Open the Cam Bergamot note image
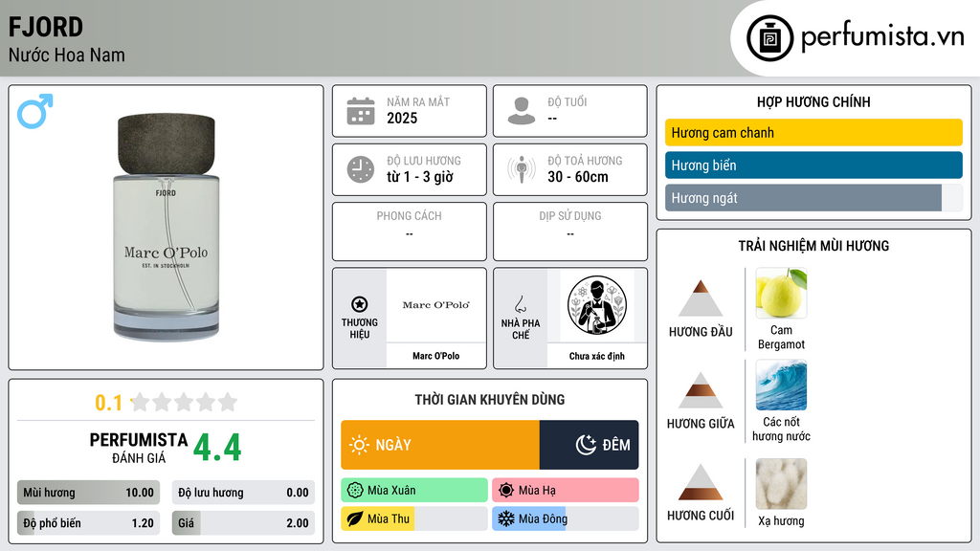The image size is (980, 551). click(x=781, y=293)
